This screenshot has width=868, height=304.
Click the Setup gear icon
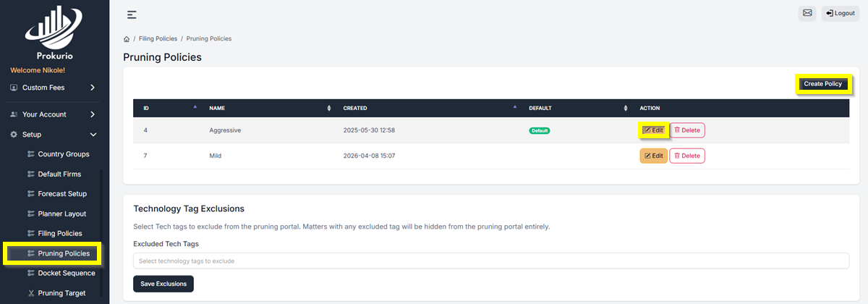[14, 135]
